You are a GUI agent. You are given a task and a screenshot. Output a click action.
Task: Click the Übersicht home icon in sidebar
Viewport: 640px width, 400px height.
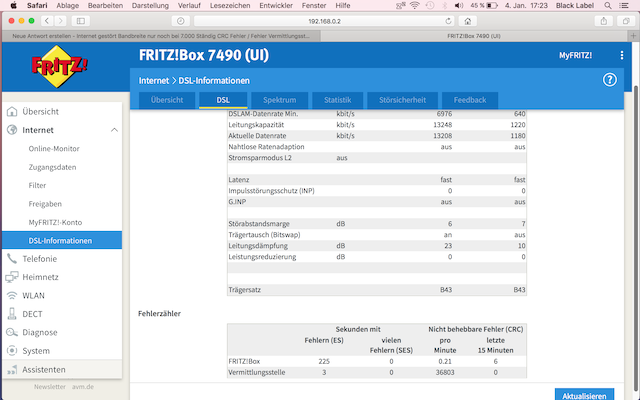click(12, 111)
